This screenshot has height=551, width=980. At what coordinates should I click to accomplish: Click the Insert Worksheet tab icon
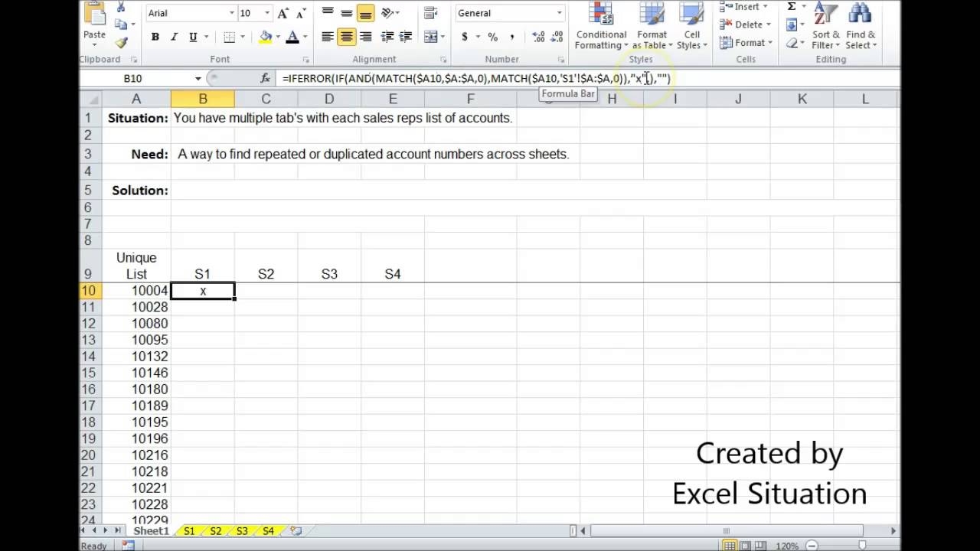[x=296, y=531]
